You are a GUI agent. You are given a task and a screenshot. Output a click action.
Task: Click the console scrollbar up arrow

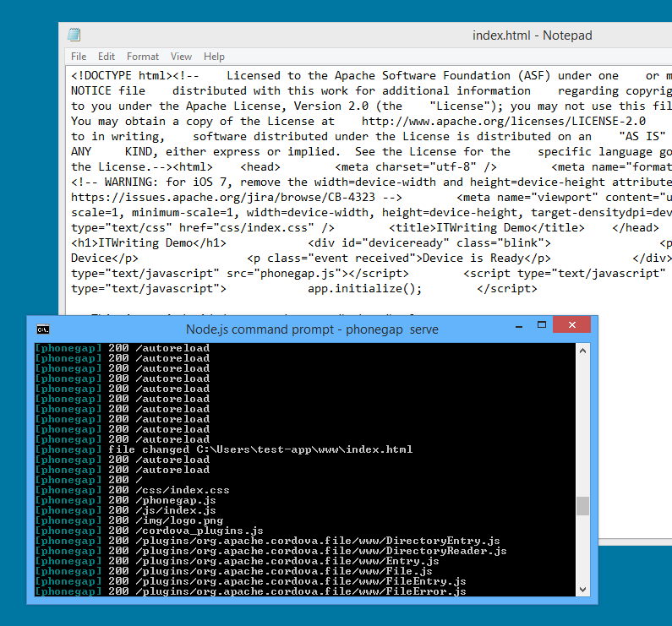[582, 351]
